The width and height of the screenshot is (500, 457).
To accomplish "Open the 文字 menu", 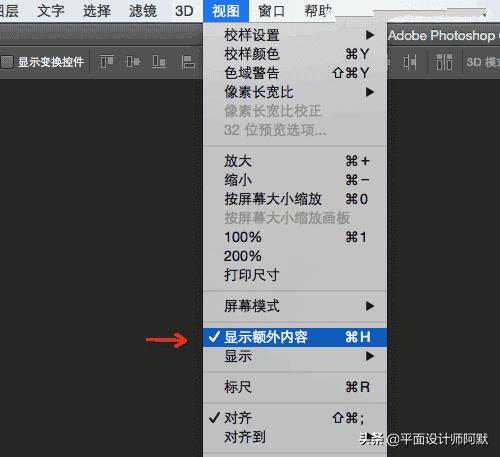I will (x=51, y=11).
